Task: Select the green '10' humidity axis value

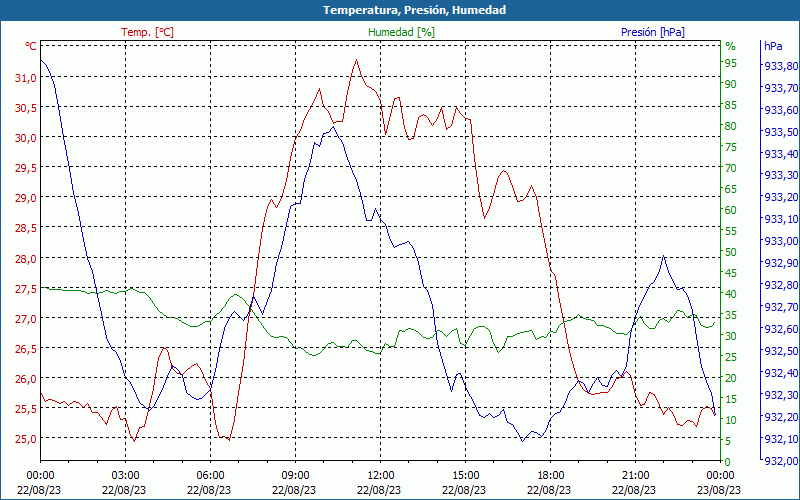Action: (x=731, y=420)
